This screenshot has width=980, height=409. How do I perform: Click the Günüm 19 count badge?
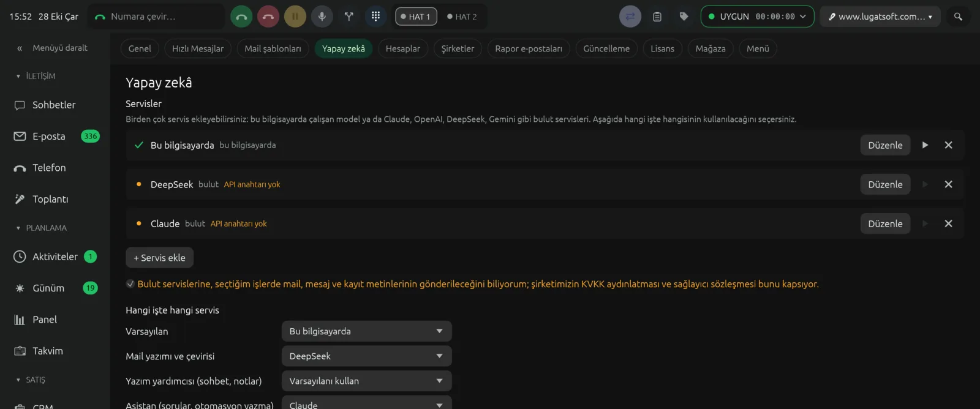tap(90, 288)
